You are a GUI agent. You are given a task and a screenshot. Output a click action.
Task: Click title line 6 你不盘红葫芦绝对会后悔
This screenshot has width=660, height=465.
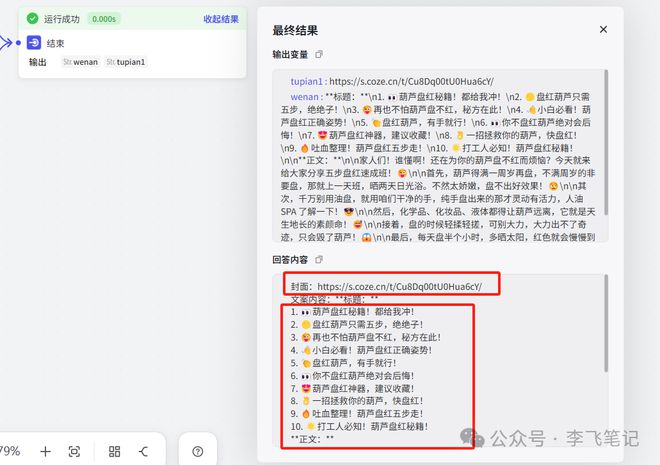pyautogui.click(x=352, y=376)
